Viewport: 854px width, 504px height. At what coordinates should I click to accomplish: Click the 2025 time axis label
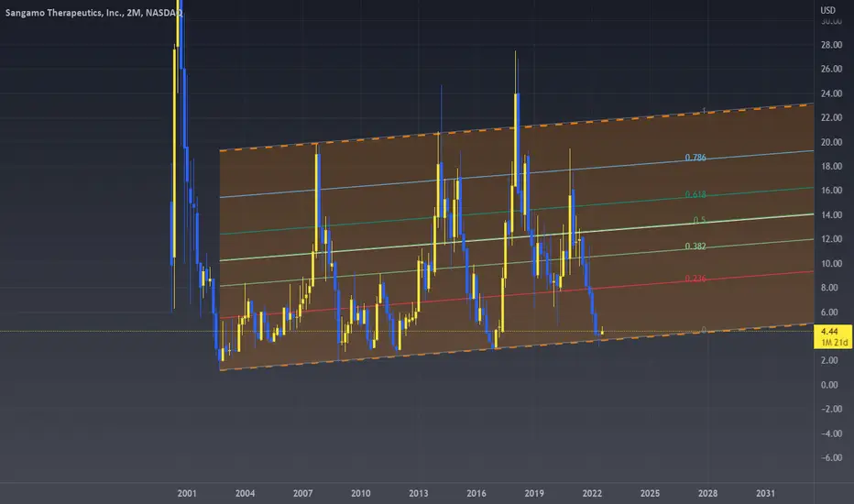[650, 493]
